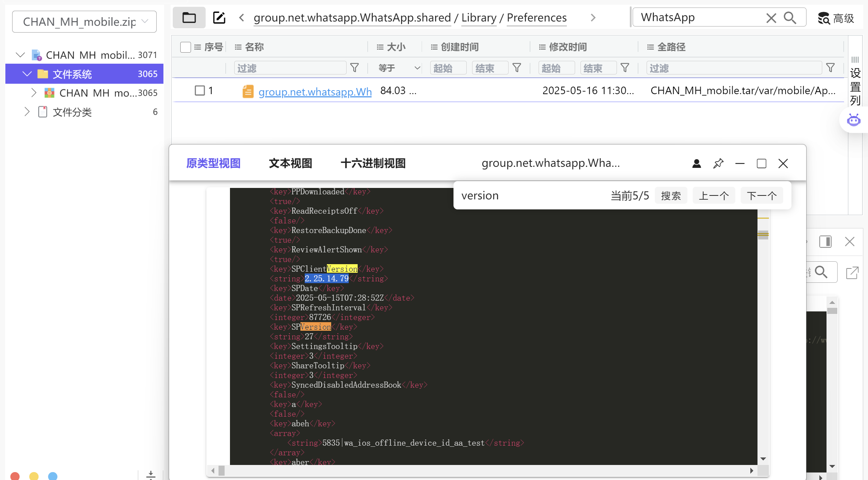
Task: Click the user icon in preview header
Action: (696, 164)
